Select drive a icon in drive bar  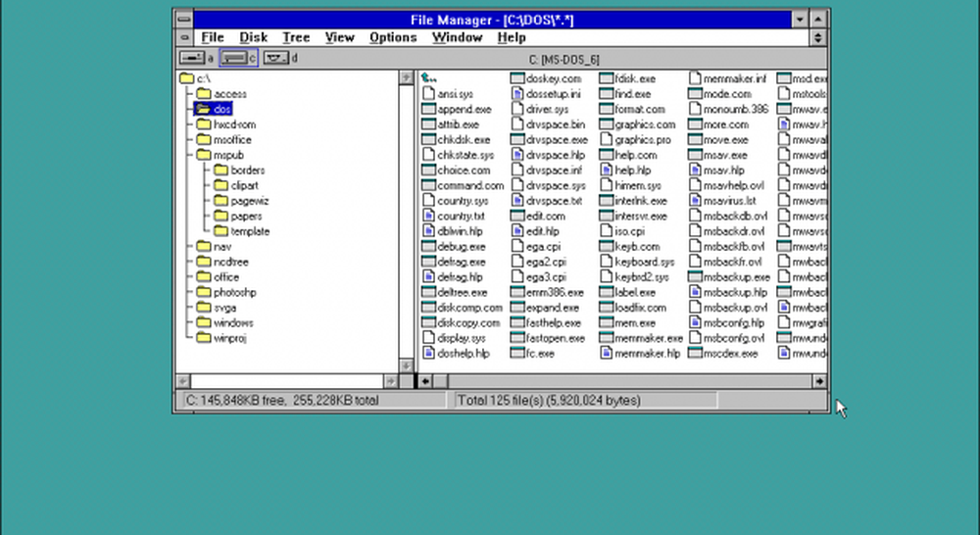coord(192,59)
